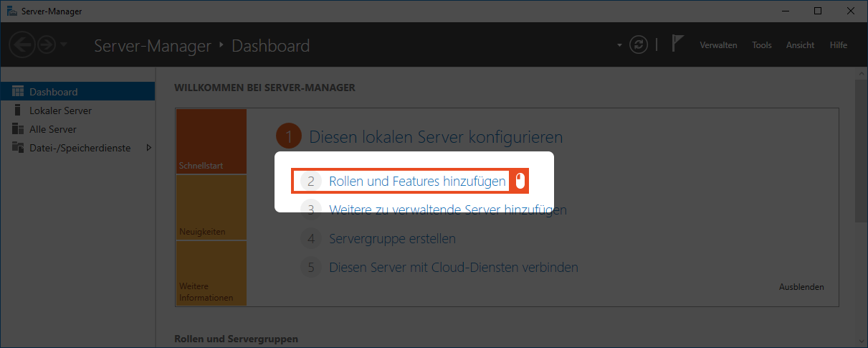Image resolution: width=868 pixels, height=348 pixels.
Task: Open the dropdown arrow beside refresh icon
Action: click(619, 46)
